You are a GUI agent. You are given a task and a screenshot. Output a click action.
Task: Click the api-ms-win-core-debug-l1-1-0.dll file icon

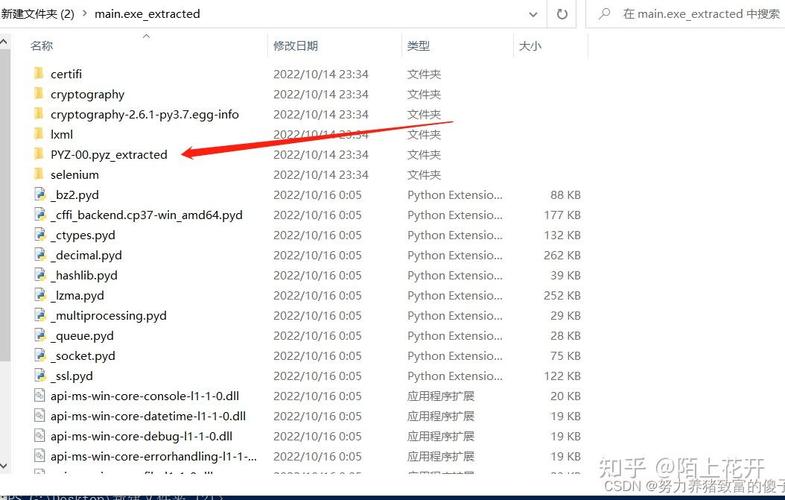pos(40,435)
